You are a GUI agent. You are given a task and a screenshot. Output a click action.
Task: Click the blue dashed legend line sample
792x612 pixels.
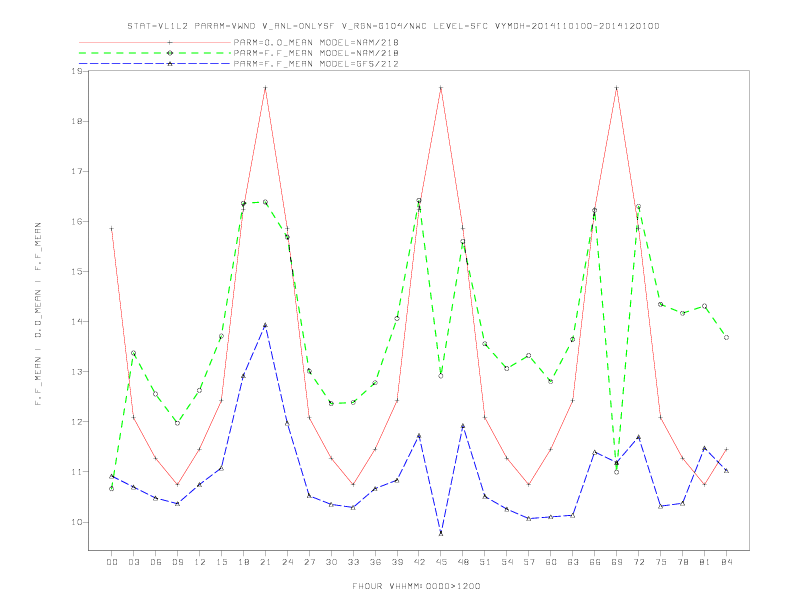pos(155,64)
